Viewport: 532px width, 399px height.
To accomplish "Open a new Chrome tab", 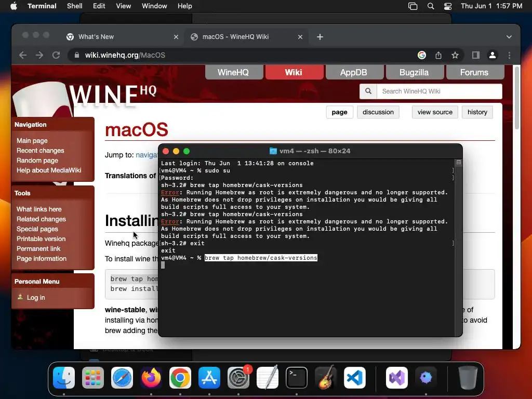I will (x=320, y=37).
